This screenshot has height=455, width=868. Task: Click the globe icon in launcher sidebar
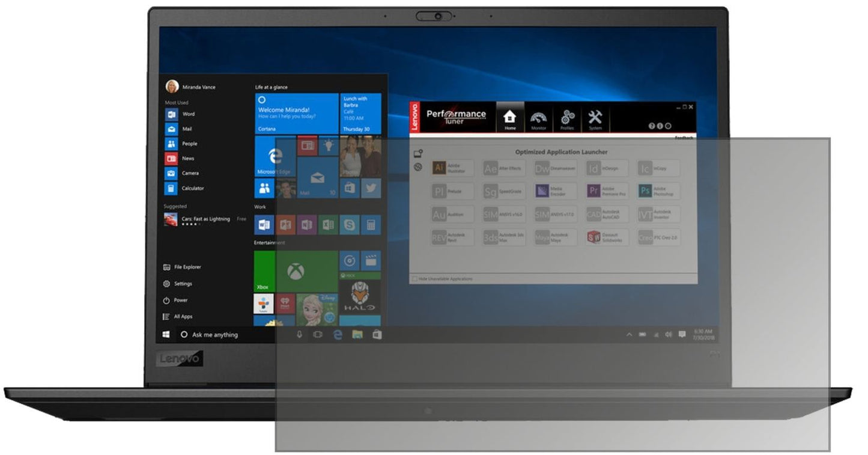pos(418,167)
